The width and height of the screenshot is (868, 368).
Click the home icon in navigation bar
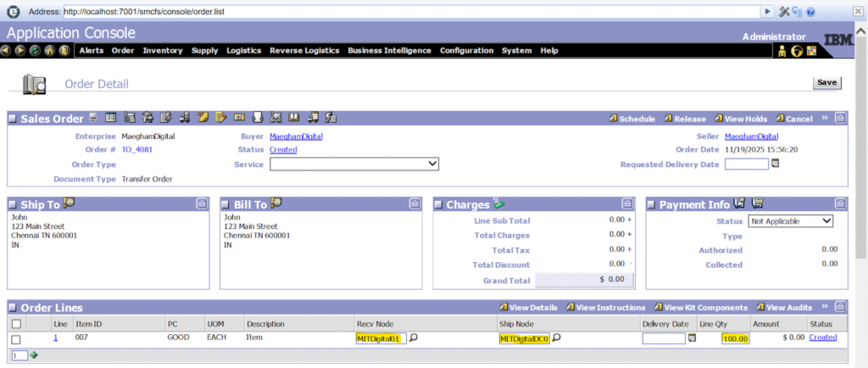pyautogui.click(x=50, y=51)
